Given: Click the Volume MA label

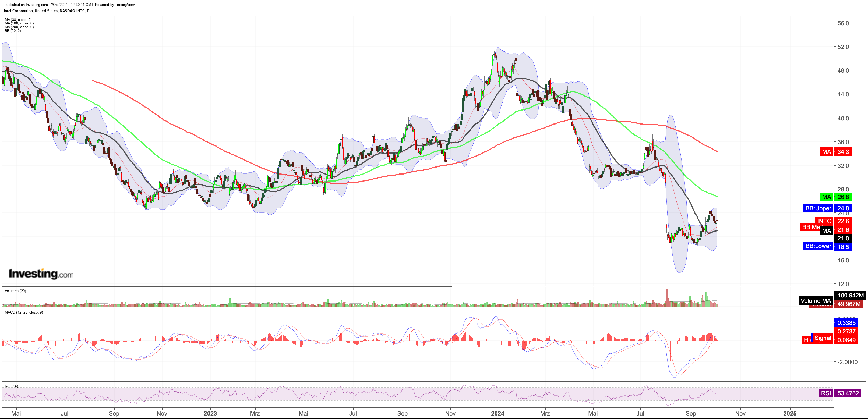Looking at the screenshot, I should coord(816,301).
